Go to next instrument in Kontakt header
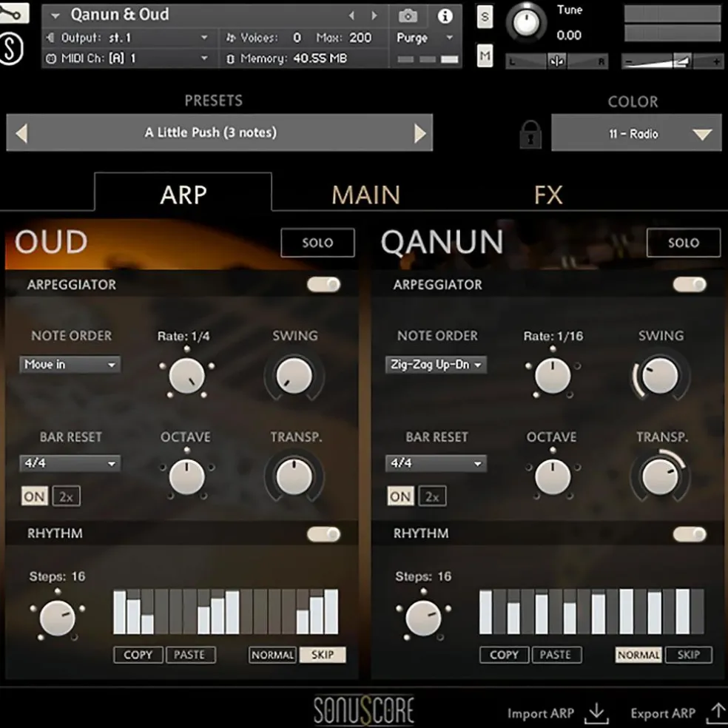Screen dimensions: 728x728 [374, 16]
